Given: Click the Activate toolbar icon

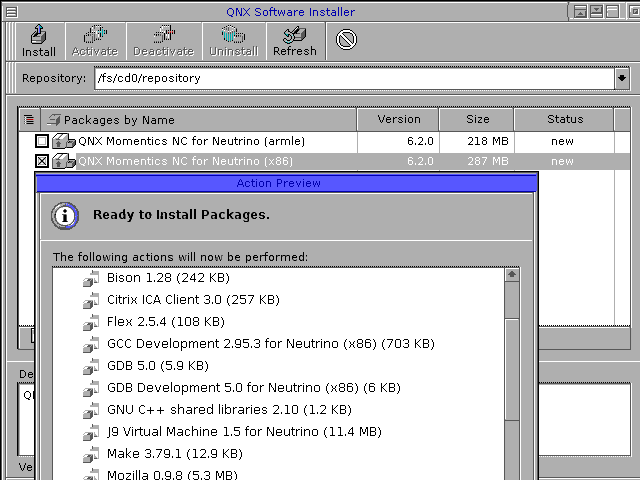Looking at the screenshot, I should click(95, 40).
